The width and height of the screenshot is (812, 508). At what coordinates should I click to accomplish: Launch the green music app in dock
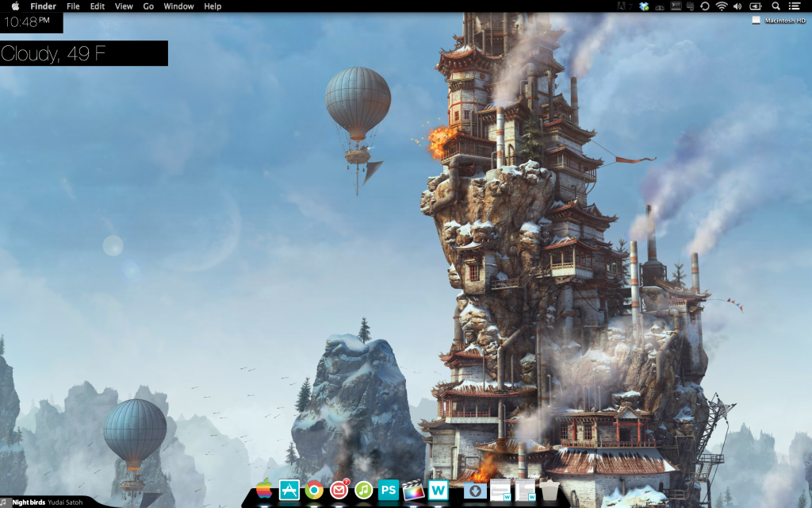point(363,490)
